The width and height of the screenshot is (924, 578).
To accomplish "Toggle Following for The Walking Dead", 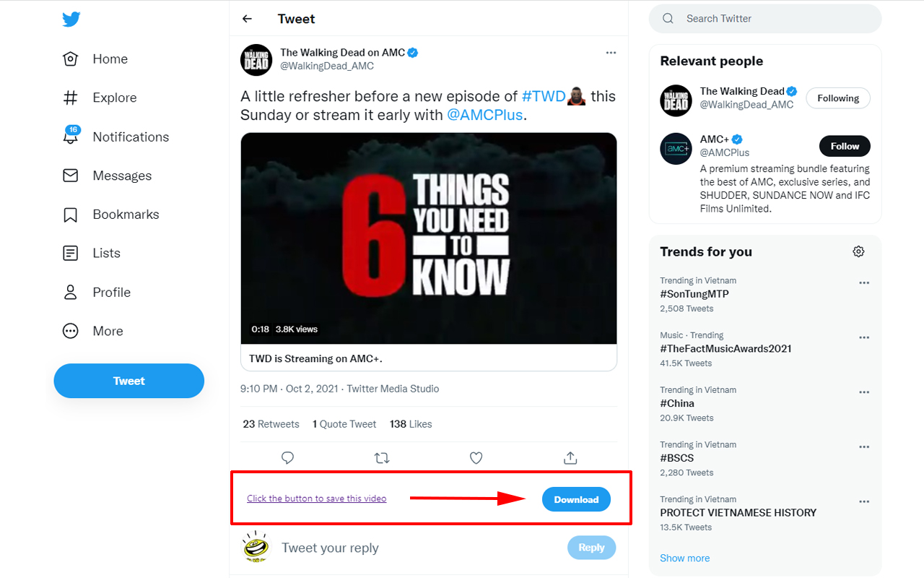I will [x=837, y=98].
